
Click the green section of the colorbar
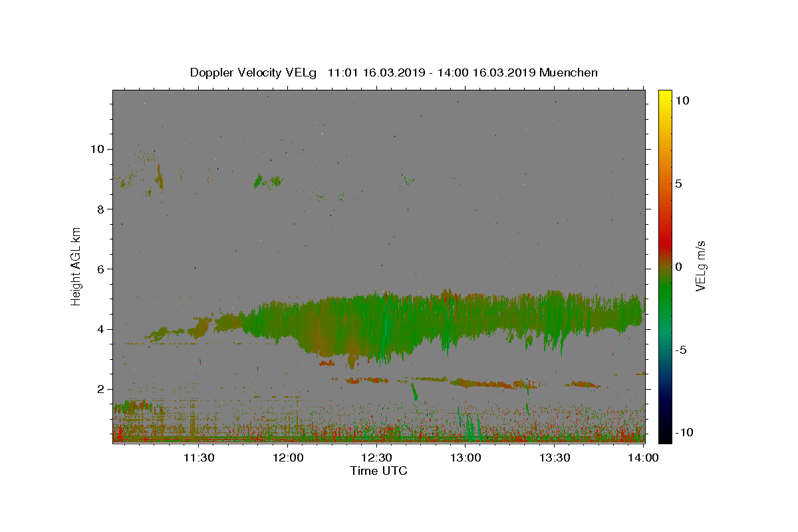click(665, 293)
